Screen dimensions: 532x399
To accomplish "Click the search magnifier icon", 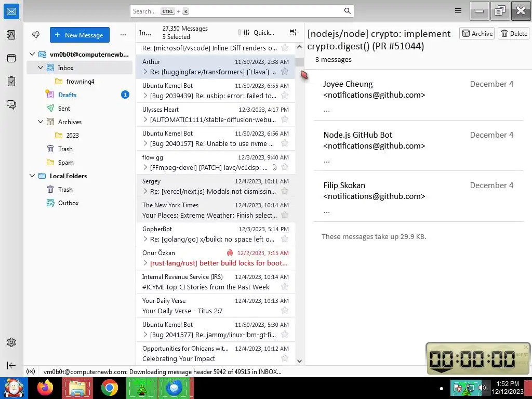I will [x=348, y=11].
